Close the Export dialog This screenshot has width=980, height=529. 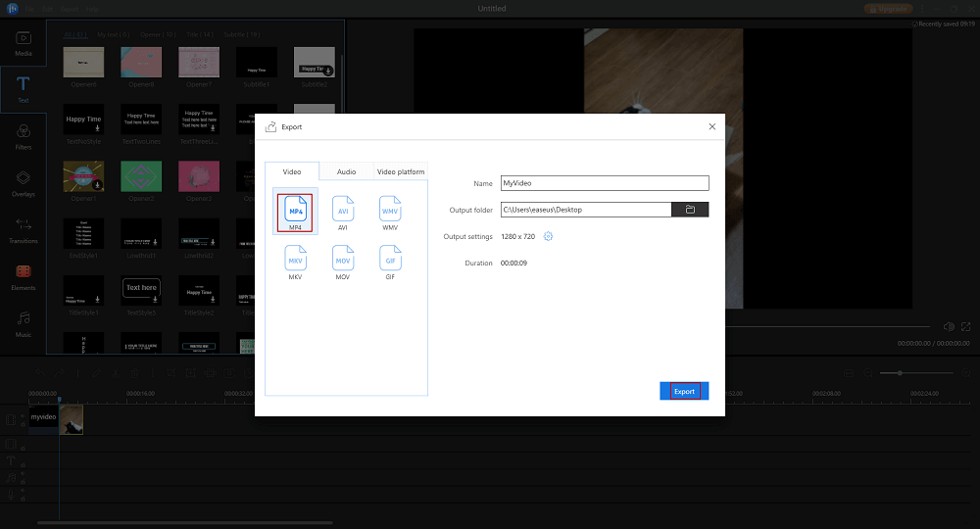pos(711,126)
